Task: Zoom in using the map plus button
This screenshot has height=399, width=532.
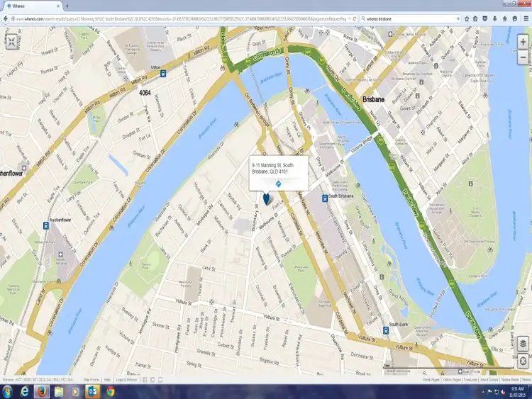Action: (x=523, y=42)
